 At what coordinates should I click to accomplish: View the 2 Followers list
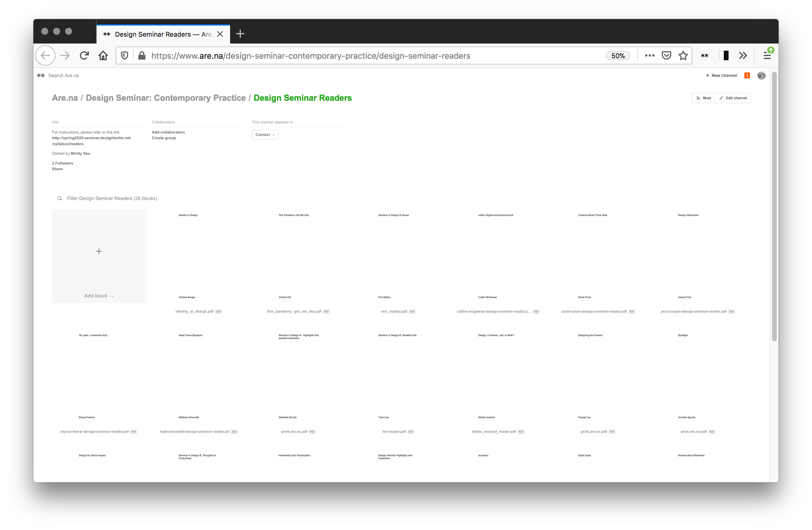tap(62, 163)
